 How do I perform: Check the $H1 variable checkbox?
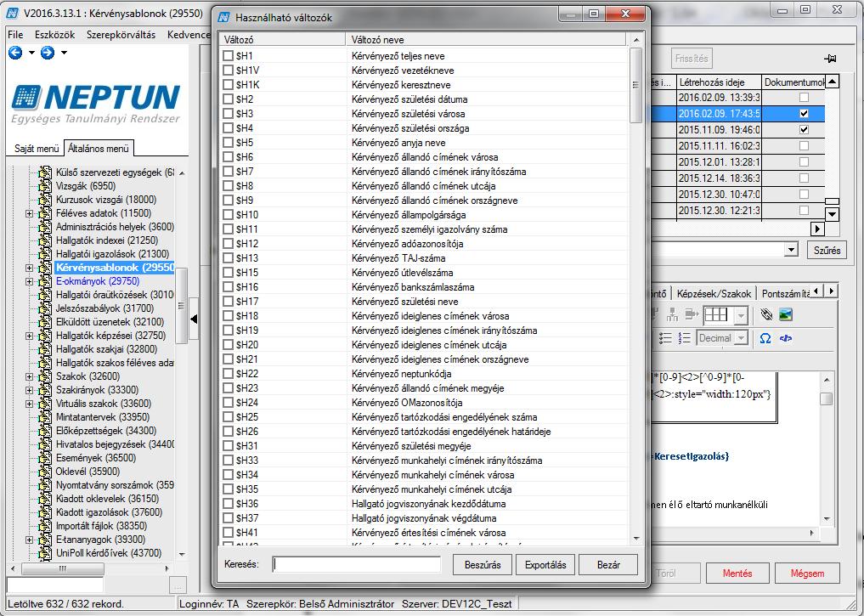(x=229, y=55)
